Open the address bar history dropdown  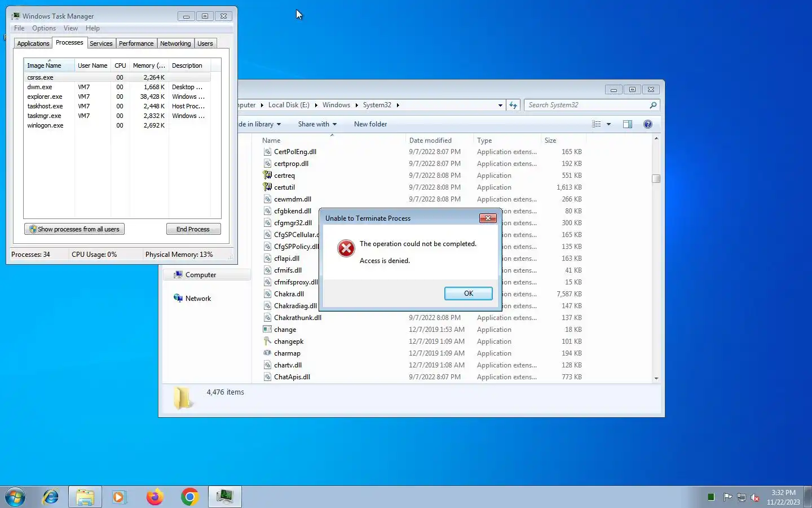500,105
